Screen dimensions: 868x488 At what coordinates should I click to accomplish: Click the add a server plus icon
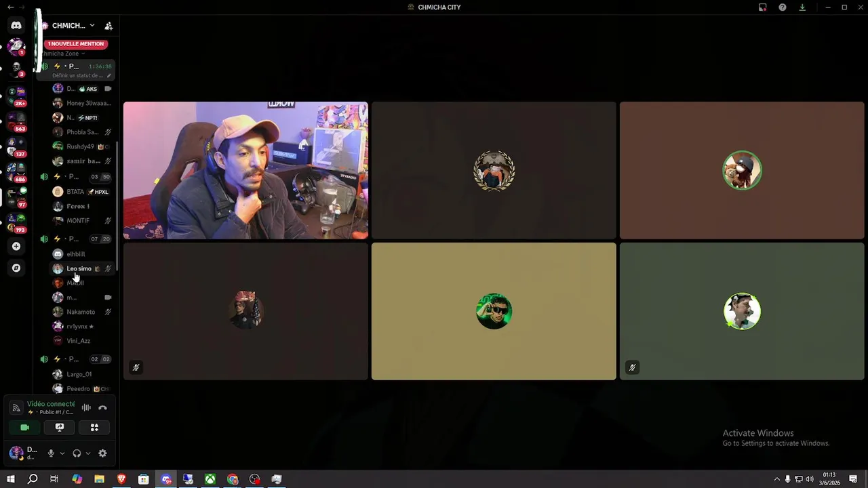(16, 246)
